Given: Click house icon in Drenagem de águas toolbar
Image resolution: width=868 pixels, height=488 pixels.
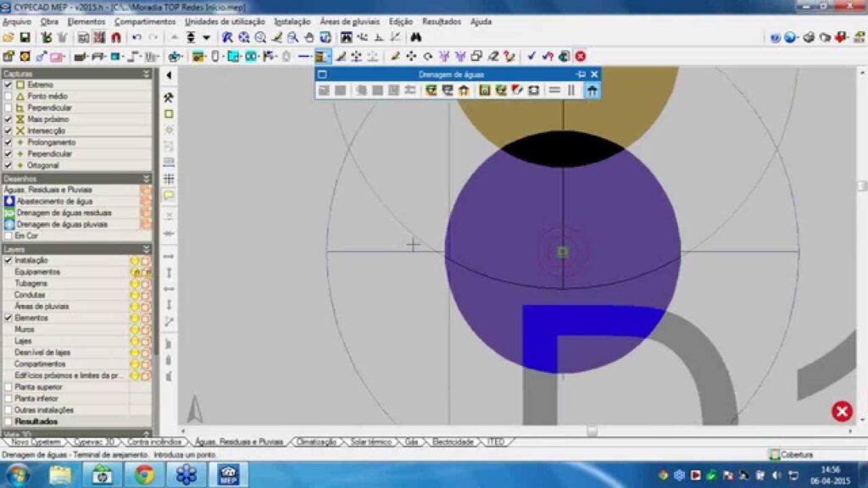Looking at the screenshot, I should click(x=593, y=91).
